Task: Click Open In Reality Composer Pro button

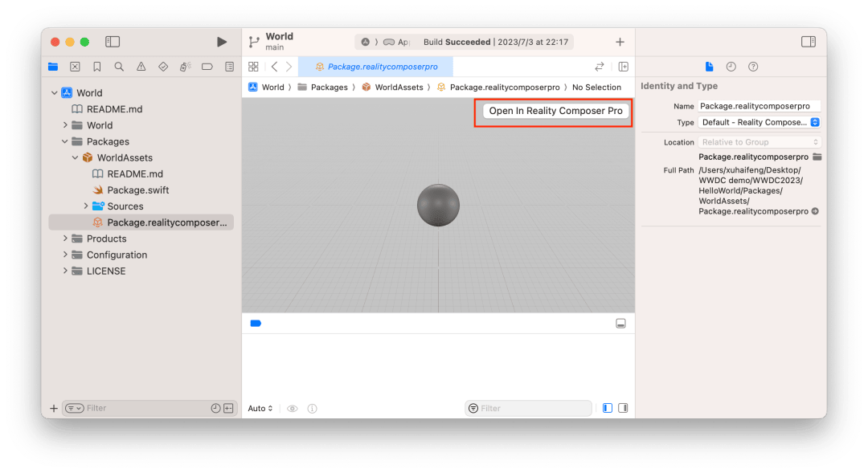Action: click(x=555, y=111)
